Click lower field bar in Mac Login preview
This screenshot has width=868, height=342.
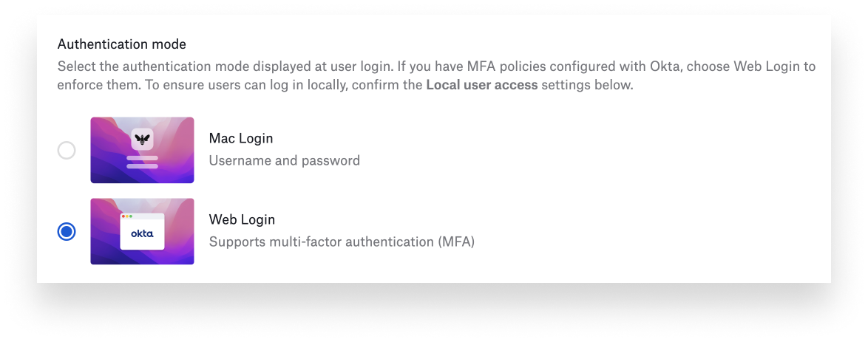tap(142, 166)
